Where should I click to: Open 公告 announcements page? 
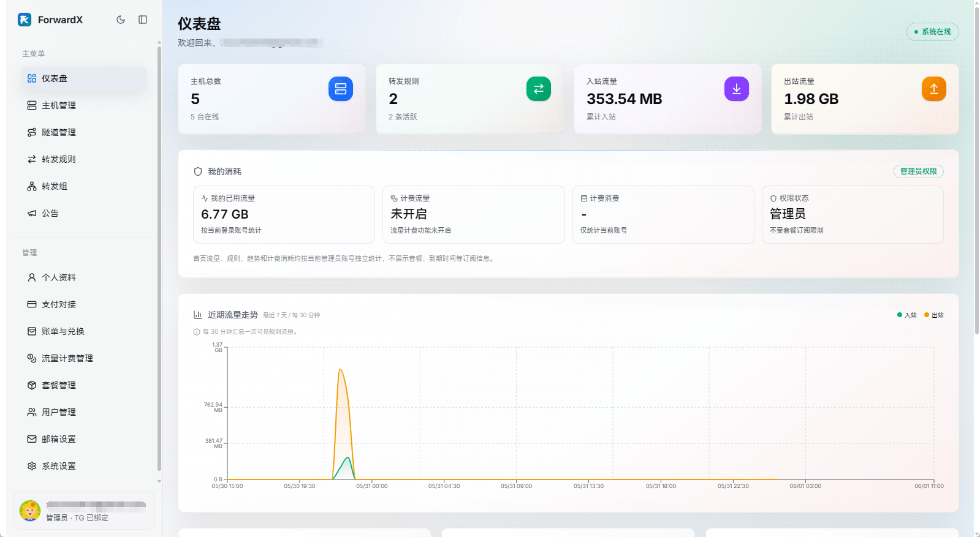pyautogui.click(x=85, y=213)
